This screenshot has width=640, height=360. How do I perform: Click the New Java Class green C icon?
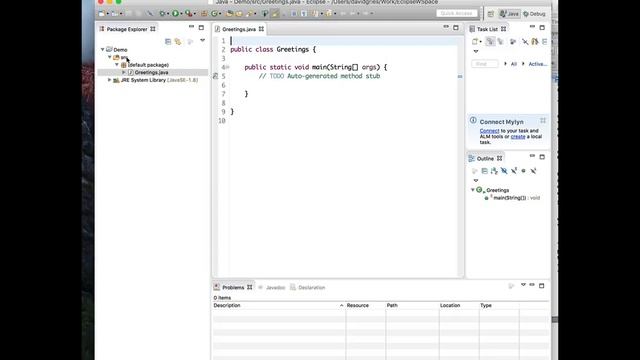[214, 13]
